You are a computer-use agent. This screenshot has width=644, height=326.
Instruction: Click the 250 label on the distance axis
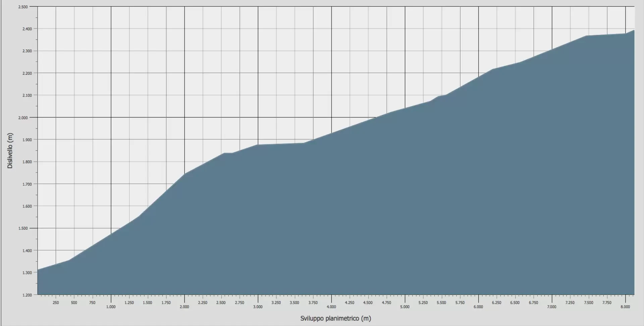pyautogui.click(x=56, y=303)
